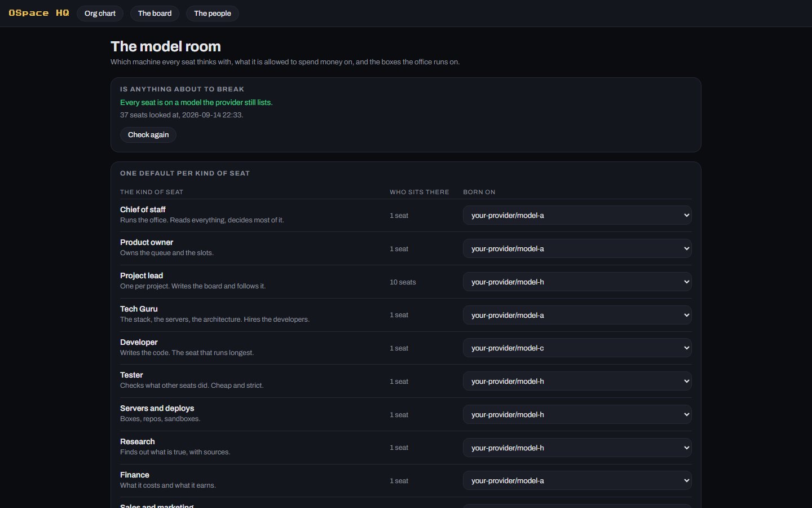Click the '1 seat' count for Developer

399,348
